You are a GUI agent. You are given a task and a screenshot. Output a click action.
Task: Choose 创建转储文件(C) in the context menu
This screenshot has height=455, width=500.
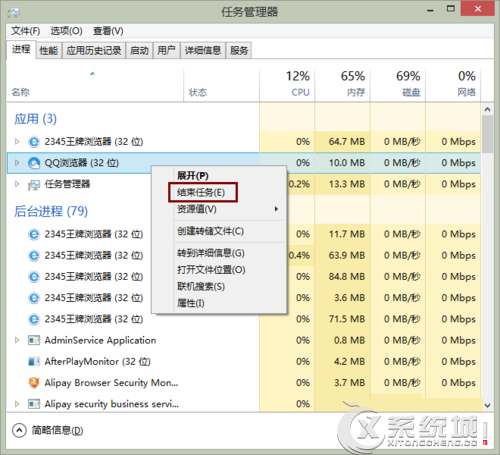(x=210, y=231)
